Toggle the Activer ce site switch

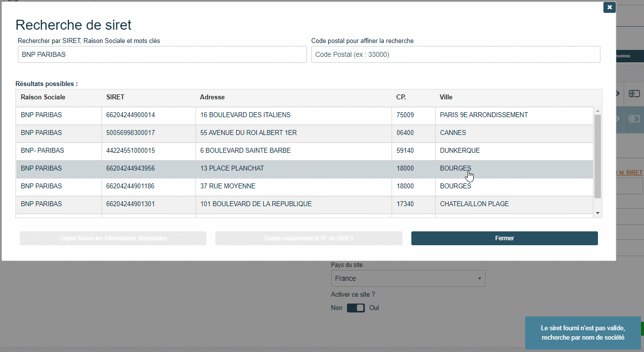(x=356, y=308)
